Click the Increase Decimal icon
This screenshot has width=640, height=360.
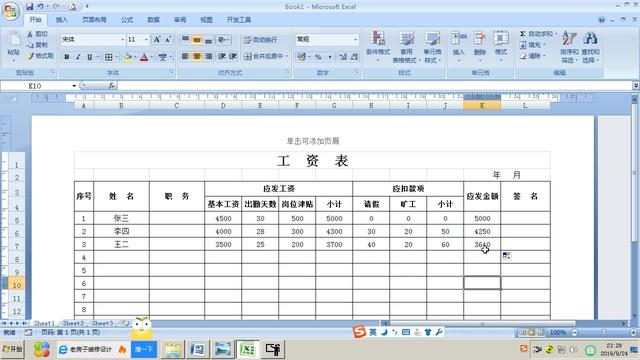(x=343, y=57)
